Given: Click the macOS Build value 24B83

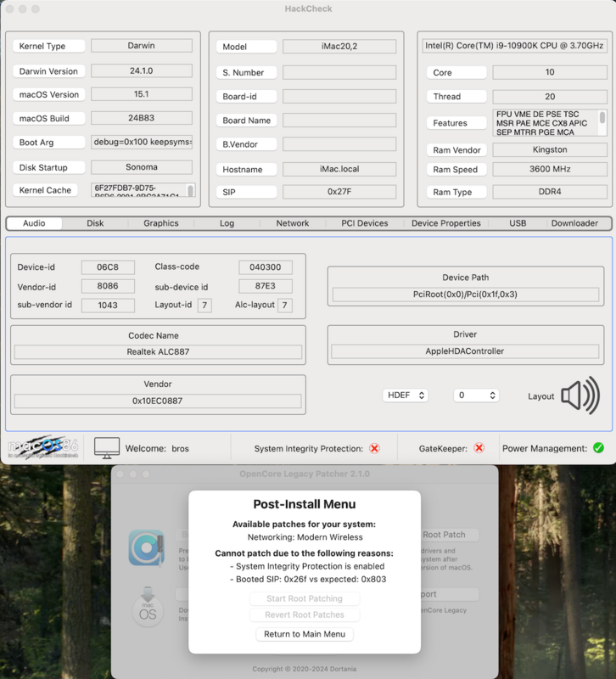Looking at the screenshot, I should coord(142,118).
